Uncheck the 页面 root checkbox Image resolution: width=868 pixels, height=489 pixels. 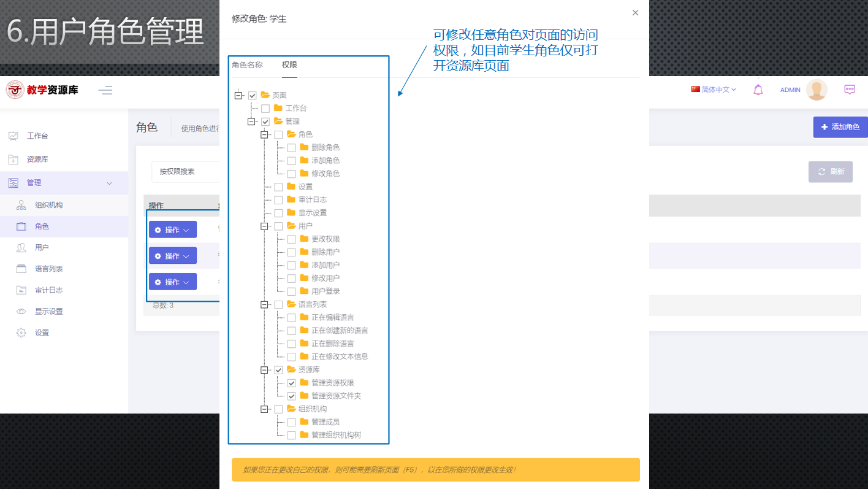click(252, 96)
